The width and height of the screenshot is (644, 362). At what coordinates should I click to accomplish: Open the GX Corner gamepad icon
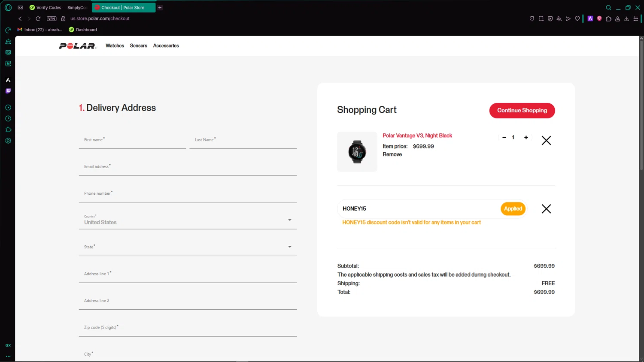[x=20, y=8]
